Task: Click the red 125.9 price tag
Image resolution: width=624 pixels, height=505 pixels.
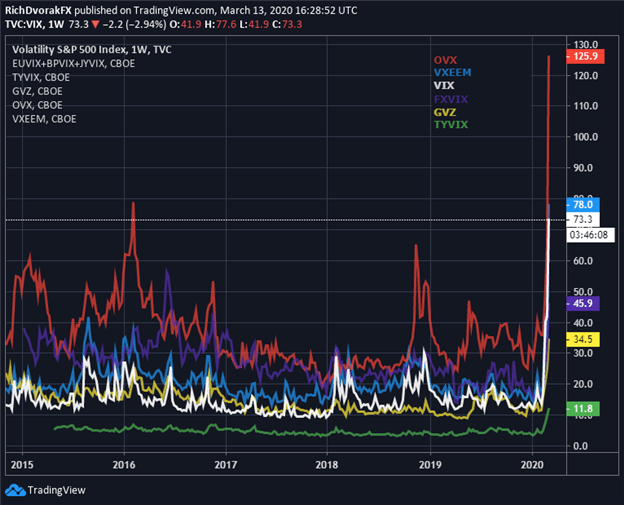Action: (585, 57)
